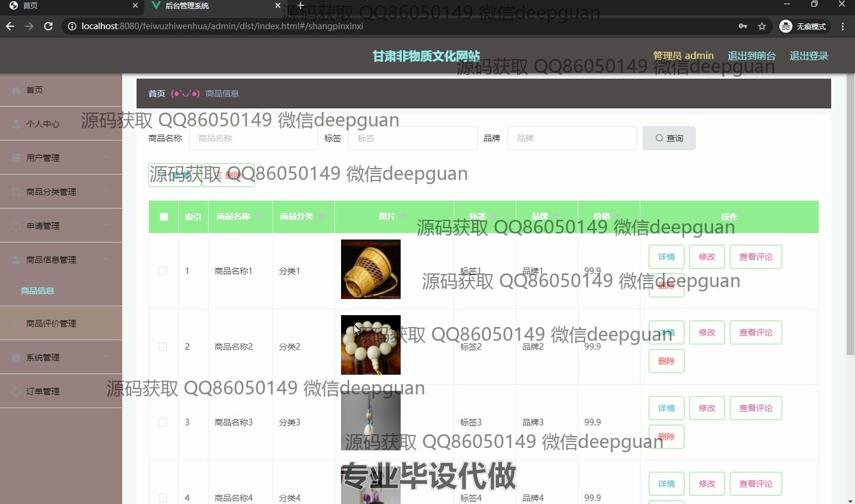Expand the 用户管理 submenu arrow
This screenshot has width=855, height=504.
click(x=106, y=157)
